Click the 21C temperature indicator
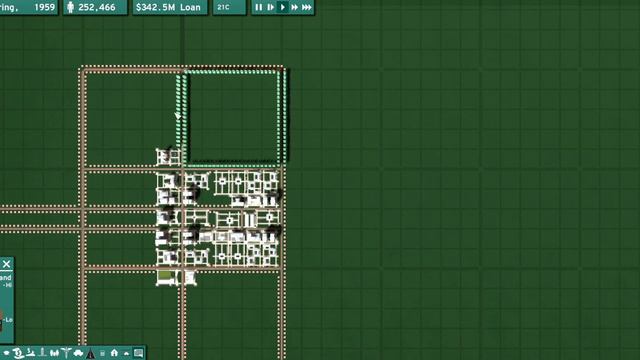The width and height of the screenshot is (640, 360). pos(229,7)
